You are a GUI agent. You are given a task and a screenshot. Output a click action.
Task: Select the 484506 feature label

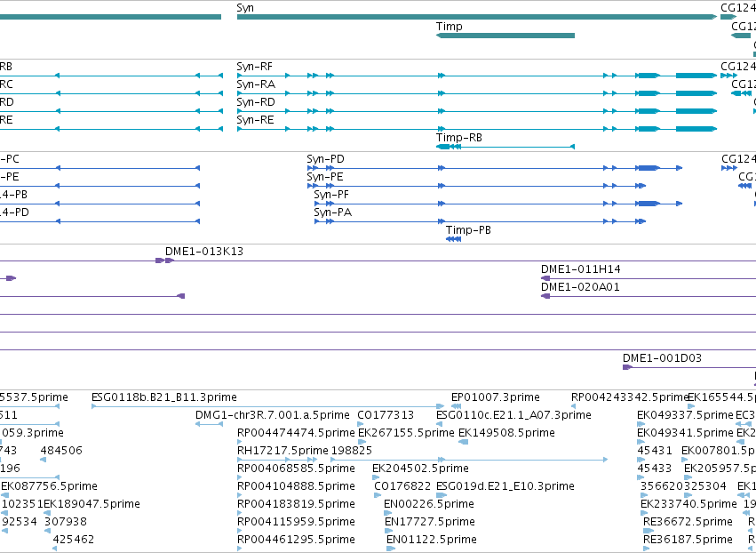[x=61, y=451]
